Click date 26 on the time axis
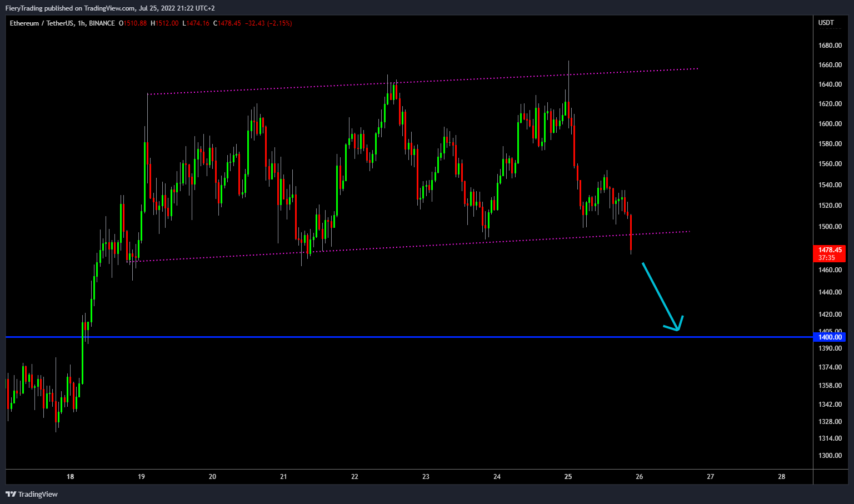 (639, 477)
